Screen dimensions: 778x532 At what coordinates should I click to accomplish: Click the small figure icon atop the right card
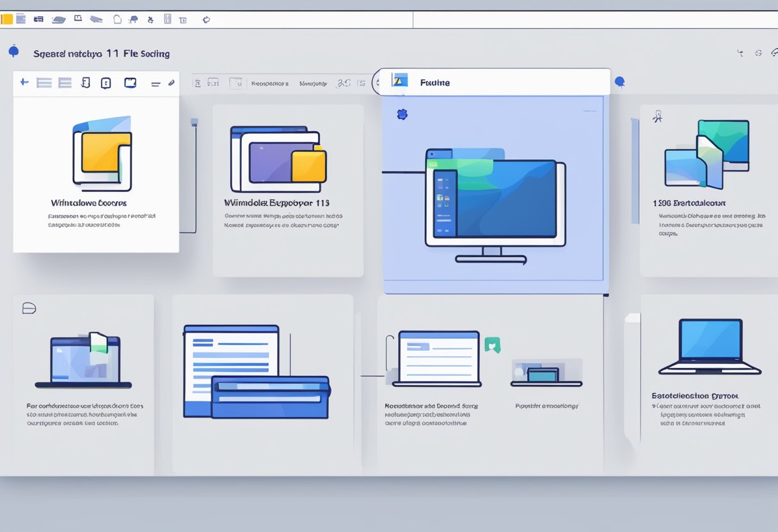(x=656, y=116)
